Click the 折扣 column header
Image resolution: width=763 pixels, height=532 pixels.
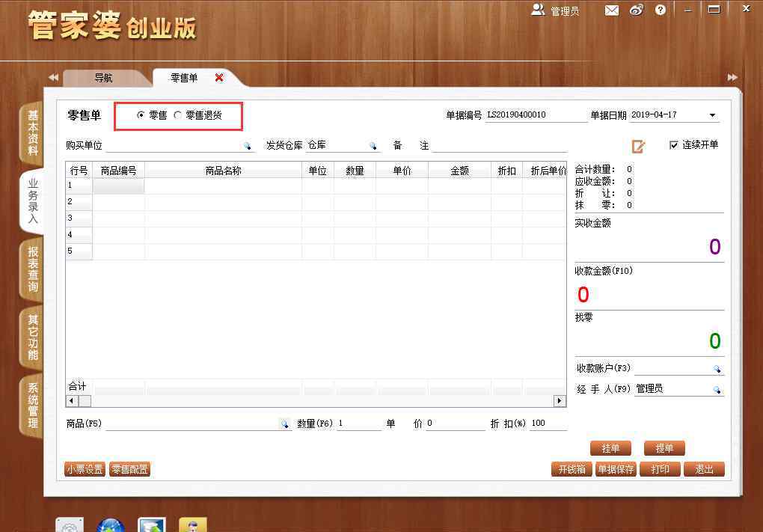click(506, 171)
